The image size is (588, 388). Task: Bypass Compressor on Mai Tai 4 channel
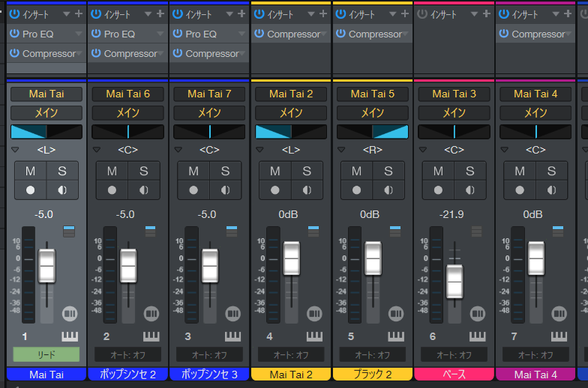click(504, 33)
